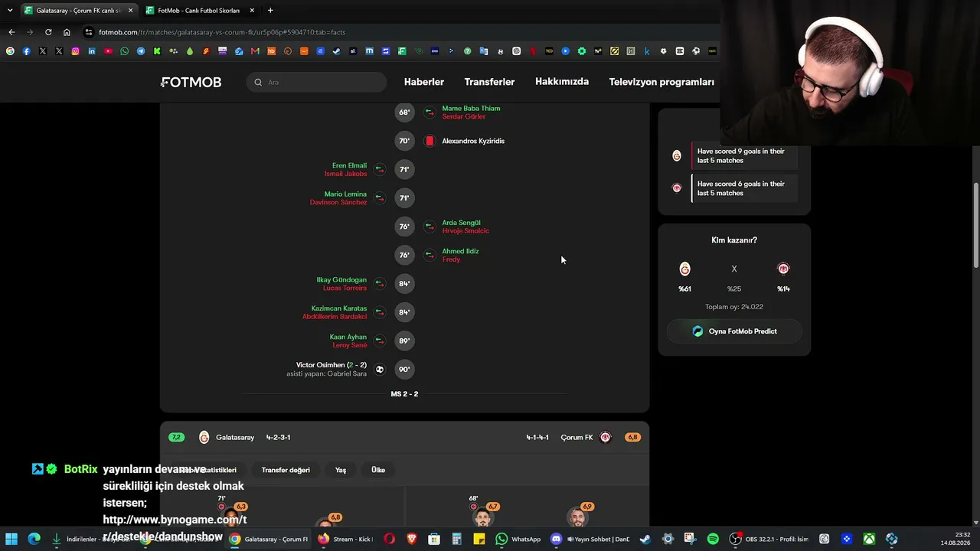Select the Yaş filter

click(x=341, y=470)
